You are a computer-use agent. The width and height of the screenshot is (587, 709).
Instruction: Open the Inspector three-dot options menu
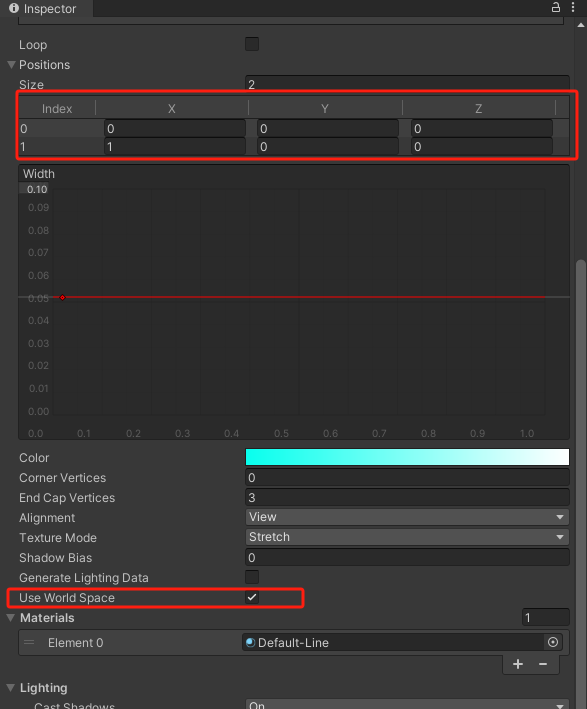[x=573, y=7]
